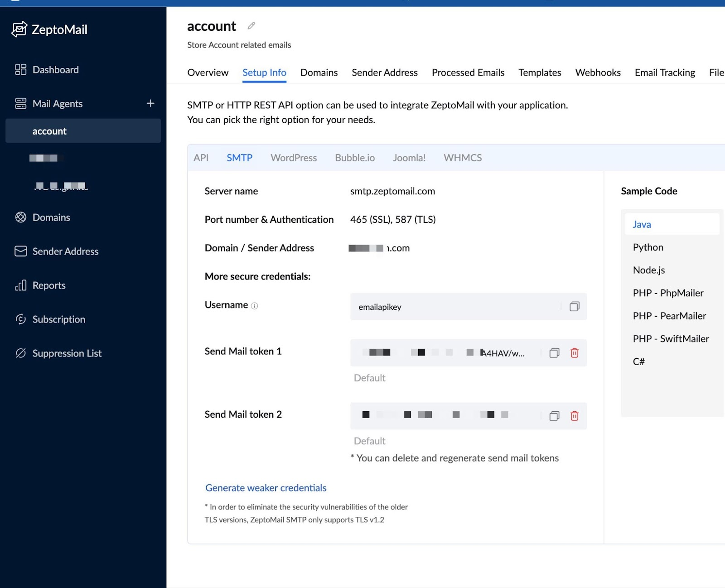This screenshot has width=725, height=588.
Task: Click the ZeptoMail logo
Action: point(50,29)
